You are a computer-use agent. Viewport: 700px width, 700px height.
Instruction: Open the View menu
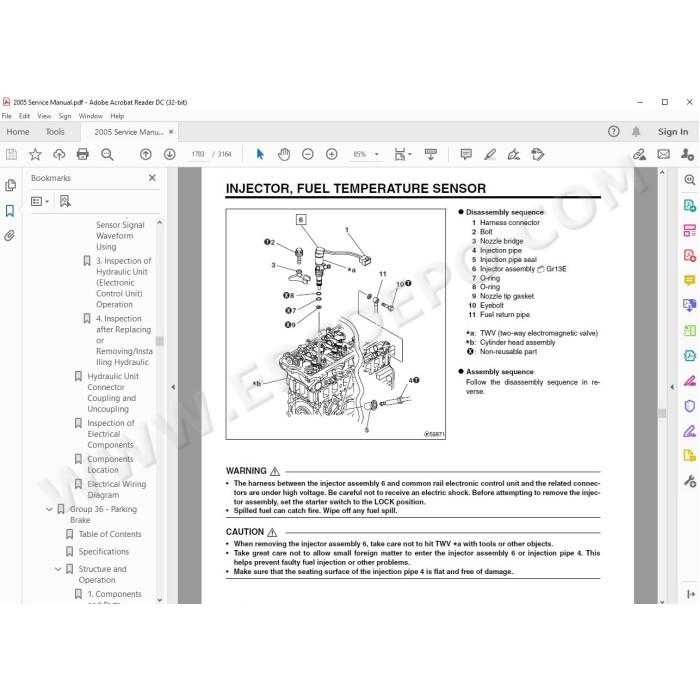tap(44, 116)
